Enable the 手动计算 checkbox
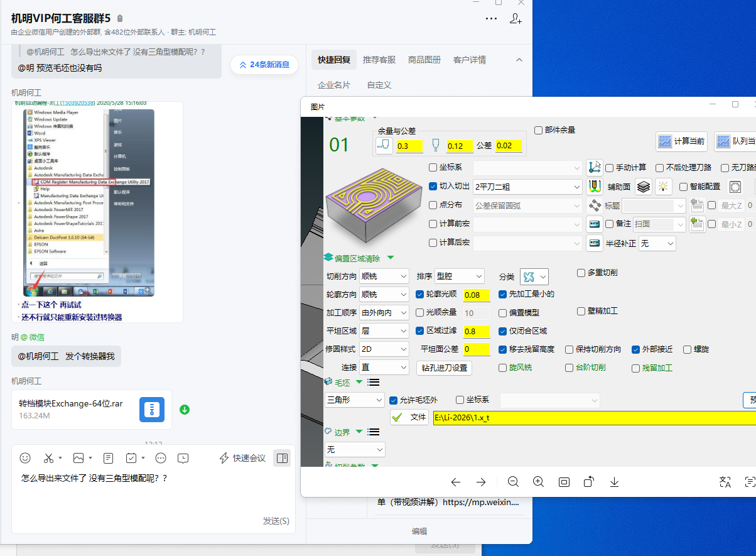Screen dimensions: 756x556 (609, 168)
